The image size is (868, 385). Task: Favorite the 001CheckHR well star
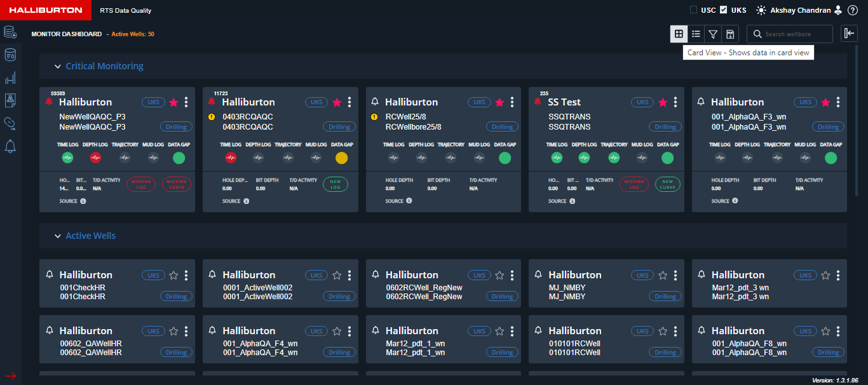tap(173, 275)
